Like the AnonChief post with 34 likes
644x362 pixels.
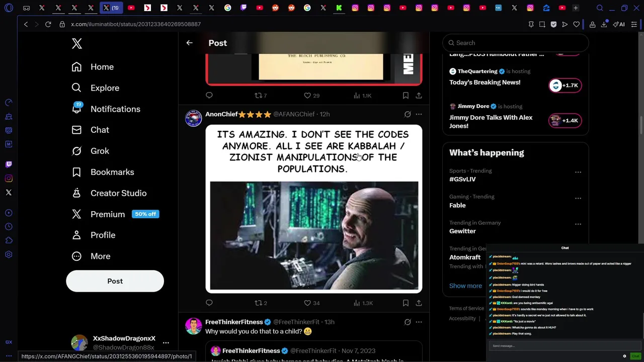[312, 303]
